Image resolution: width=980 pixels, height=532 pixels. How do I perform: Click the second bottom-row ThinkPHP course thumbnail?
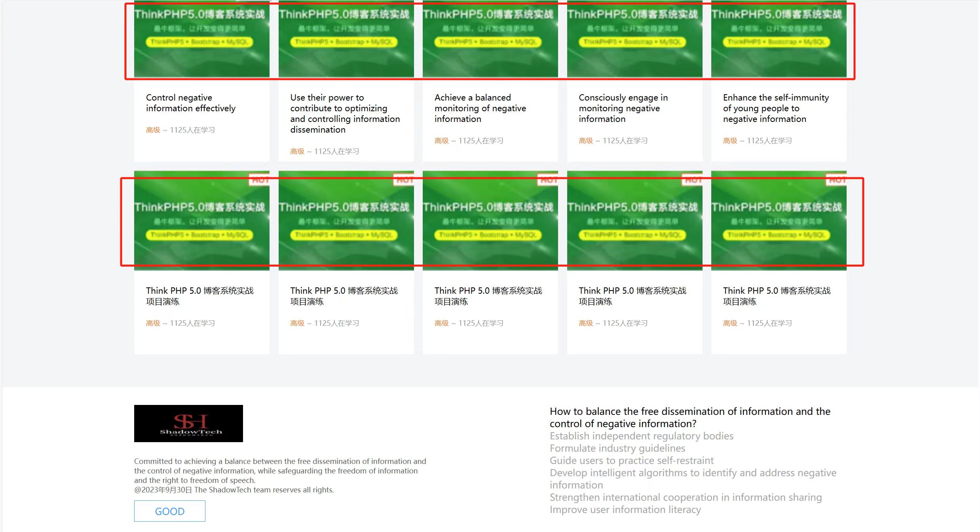(x=346, y=222)
